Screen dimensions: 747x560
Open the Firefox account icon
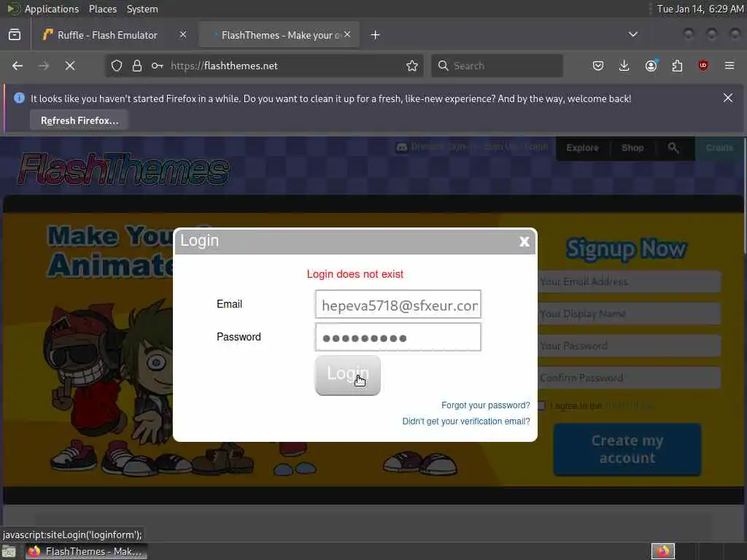point(651,66)
